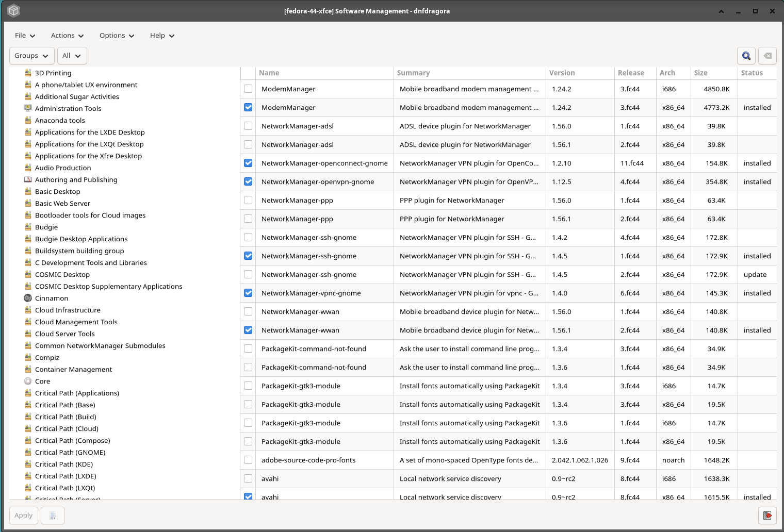Select the Common NetworkManager Submodules group
Image resolution: width=784 pixels, height=532 pixels.
point(100,345)
